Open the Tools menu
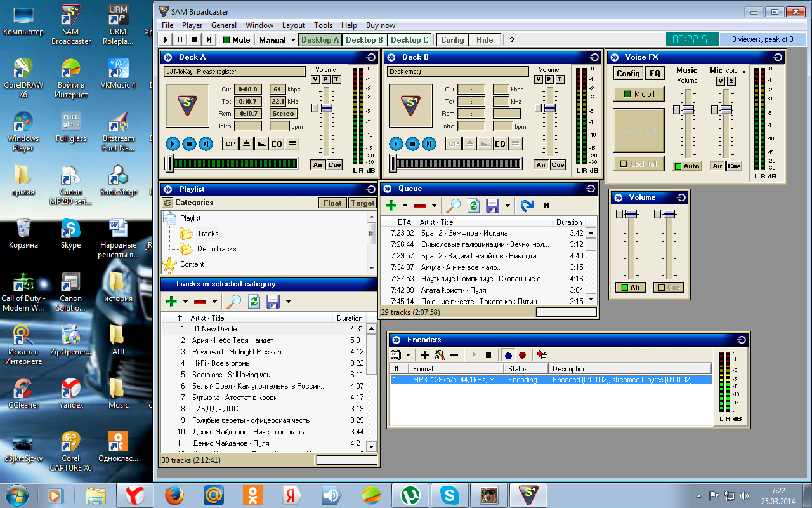The height and width of the screenshot is (508, 812). [323, 25]
